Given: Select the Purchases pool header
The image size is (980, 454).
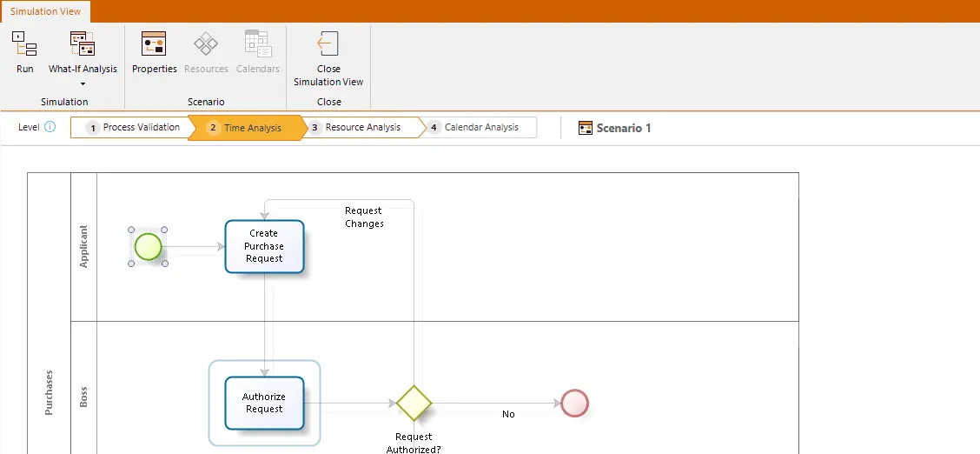Looking at the screenshot, I should 50,313.
